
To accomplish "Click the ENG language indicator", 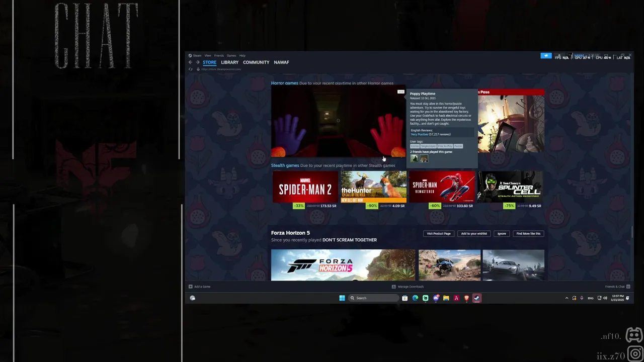I will tap(591, 298).
